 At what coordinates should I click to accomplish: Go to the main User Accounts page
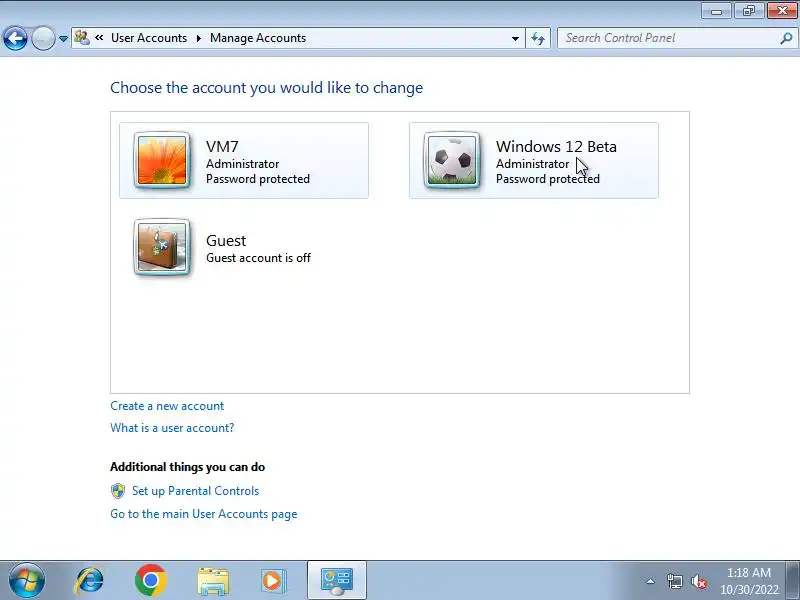click(204, 514)
